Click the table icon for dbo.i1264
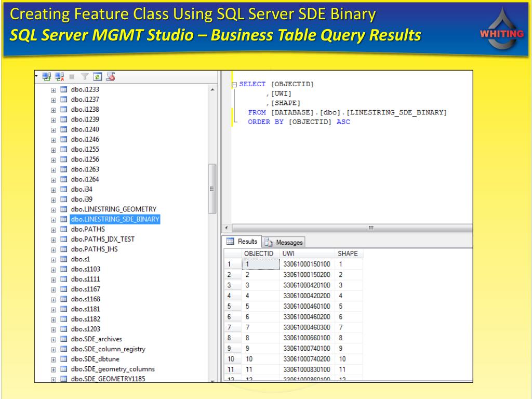Image resolution: width=532 pixels, height=399 pixels. pos(63,179)
